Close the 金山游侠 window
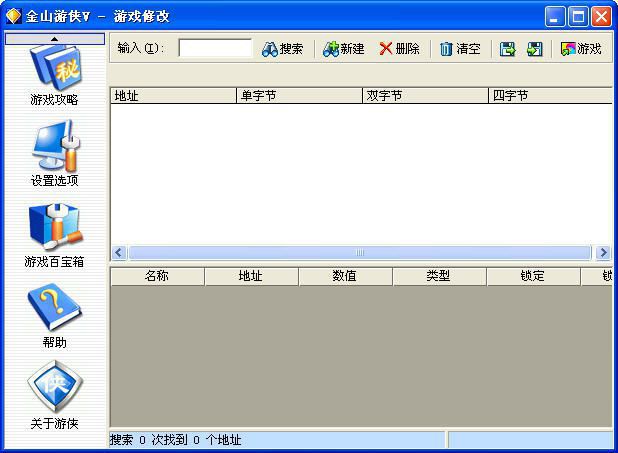The width and height of the screenshot is (618, 453). coord(601,17)
